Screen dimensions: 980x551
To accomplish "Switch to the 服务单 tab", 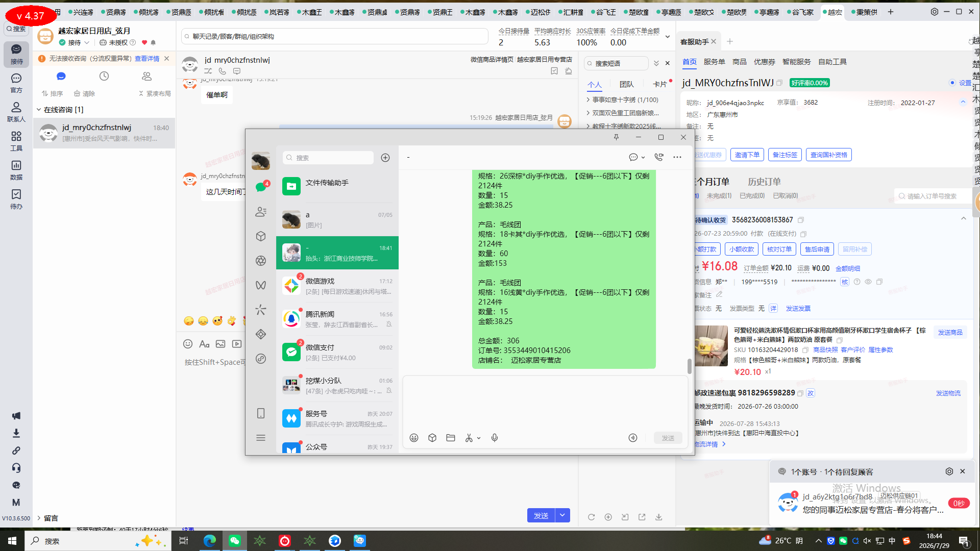I will (x=714, y=62).
